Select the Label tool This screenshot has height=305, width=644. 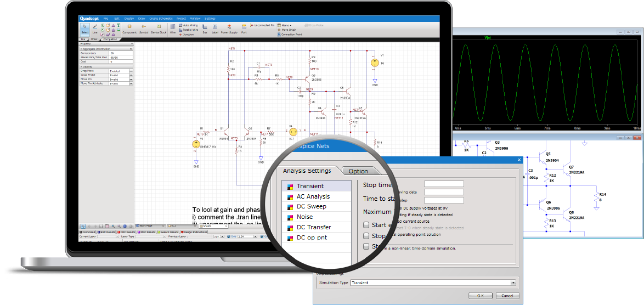click(215, 27)
